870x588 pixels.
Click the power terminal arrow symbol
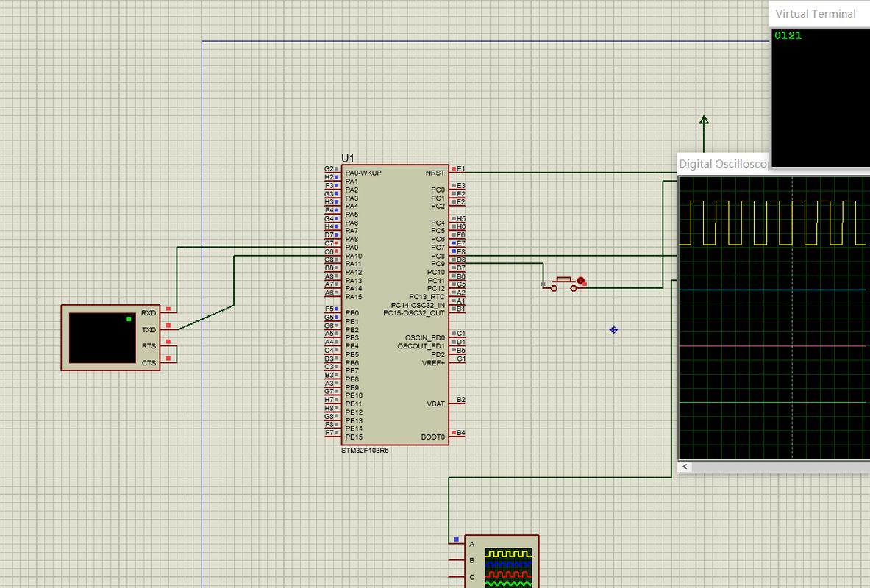pyautogui.click(x=704, y=120)
